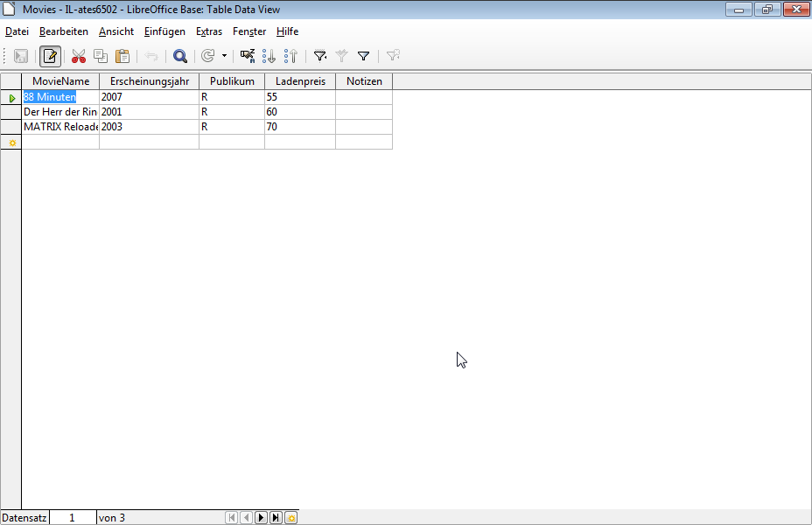Click the Refresh icon
The height and width of the screenshot is (525, 812).
point(208,56)
